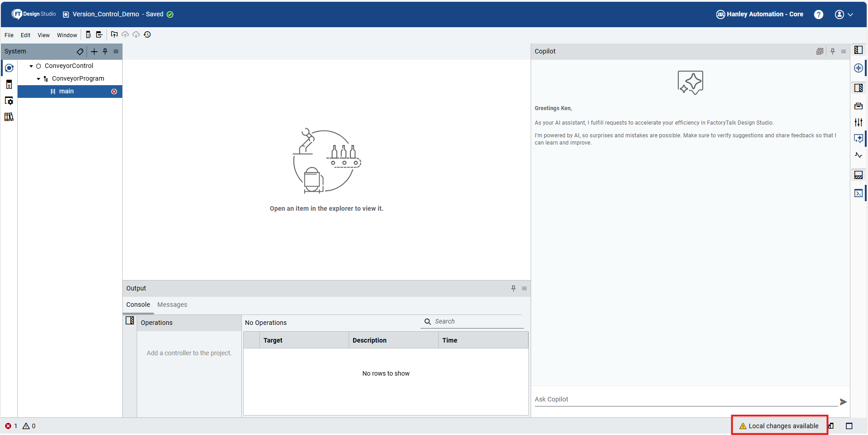Click the green Saved checkmark status icon
The width and height of the screenshot is (868, 435).
170,14
